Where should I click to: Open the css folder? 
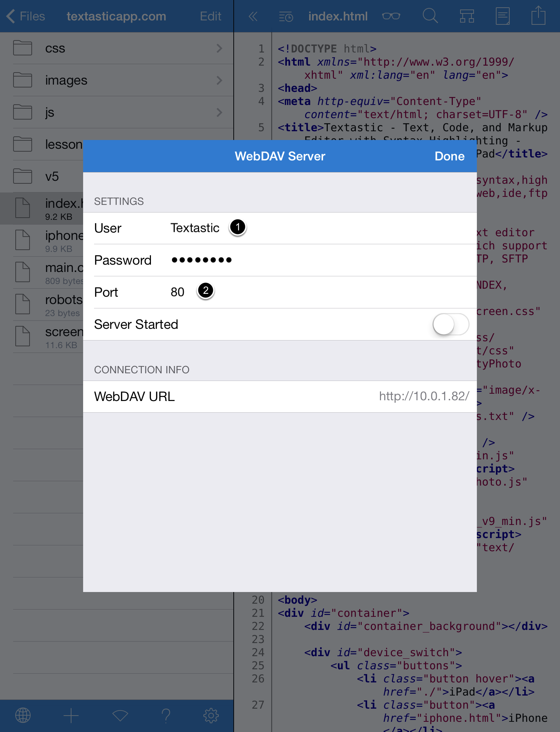(117, 48)
